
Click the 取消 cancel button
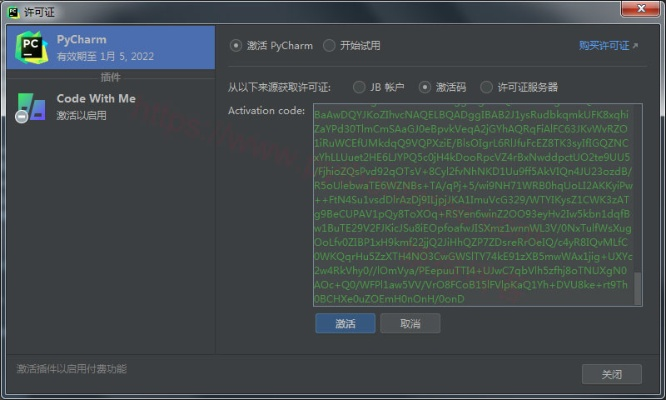[x=410, y=324]
